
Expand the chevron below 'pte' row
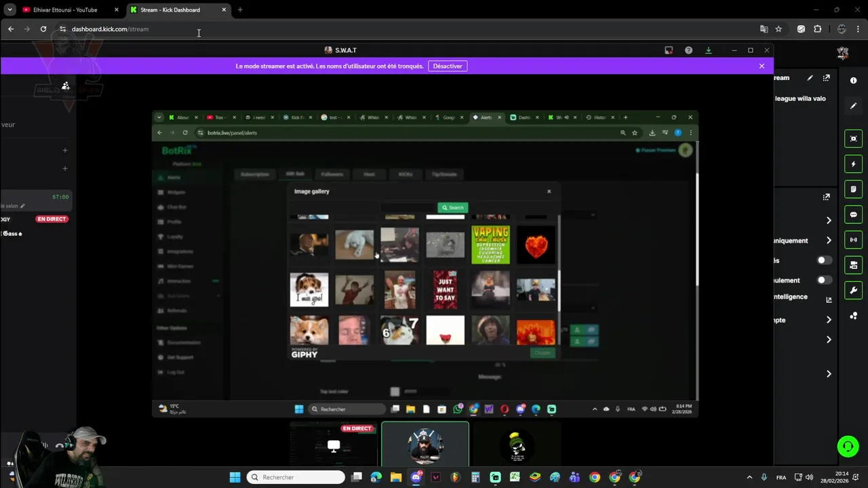click(829, 340)
